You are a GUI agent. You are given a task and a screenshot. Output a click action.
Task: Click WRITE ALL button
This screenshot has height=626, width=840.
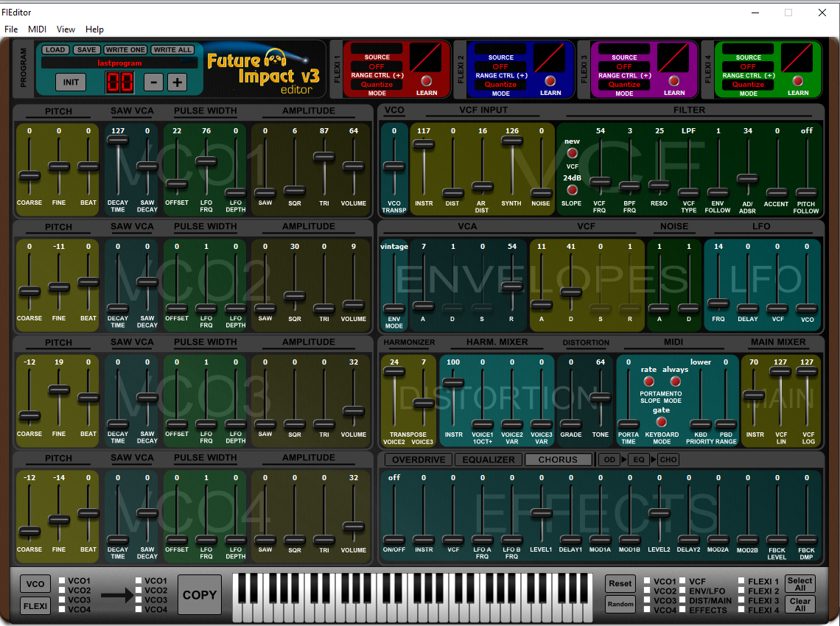pos(172,50)
